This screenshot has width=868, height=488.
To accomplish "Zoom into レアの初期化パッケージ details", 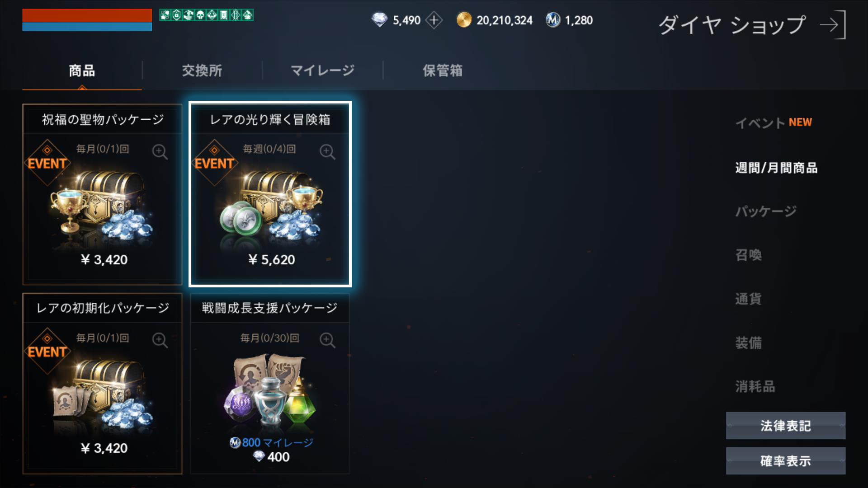I will tap(160, 340).
